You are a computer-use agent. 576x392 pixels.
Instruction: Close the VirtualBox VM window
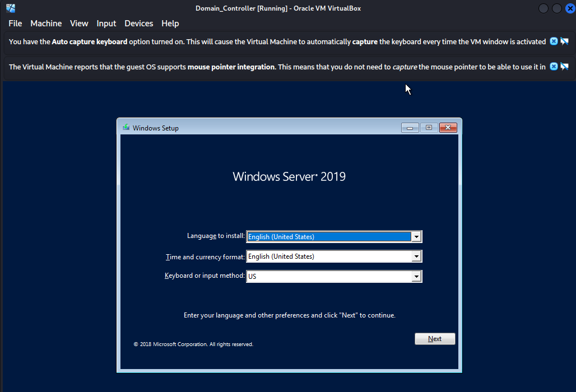570,8
